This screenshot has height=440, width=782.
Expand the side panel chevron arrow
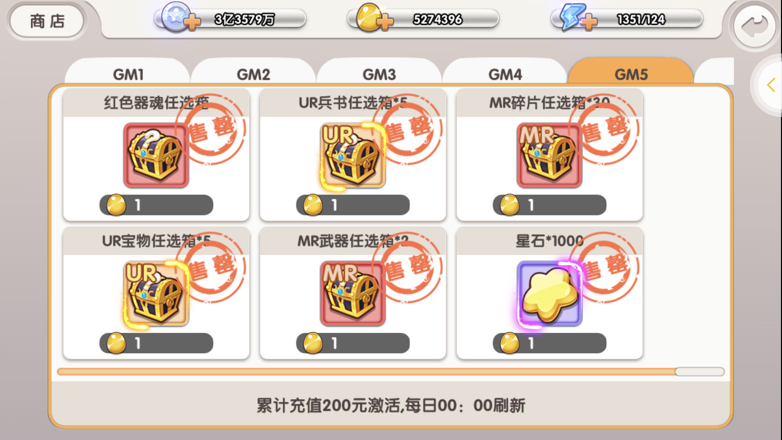coord(771,85)
